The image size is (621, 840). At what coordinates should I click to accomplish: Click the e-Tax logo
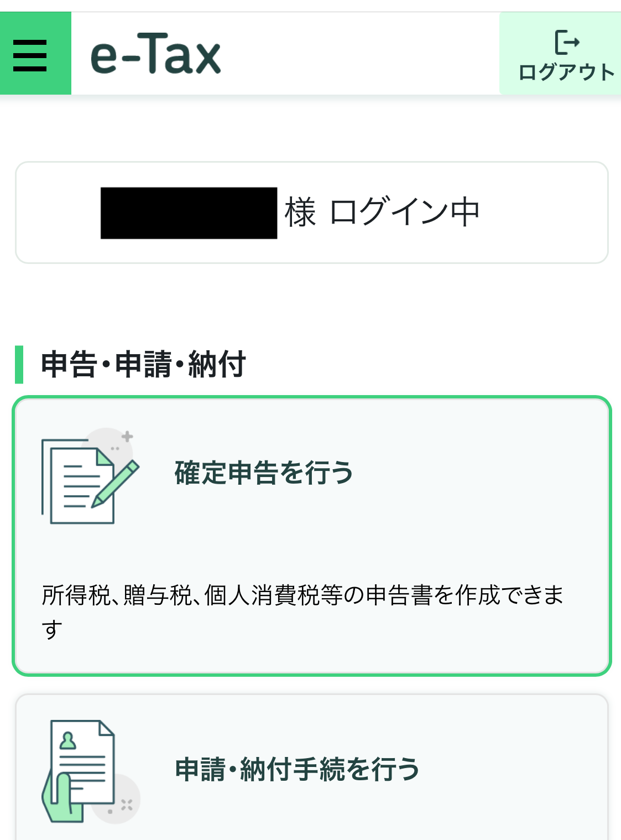tap(155, 55)
